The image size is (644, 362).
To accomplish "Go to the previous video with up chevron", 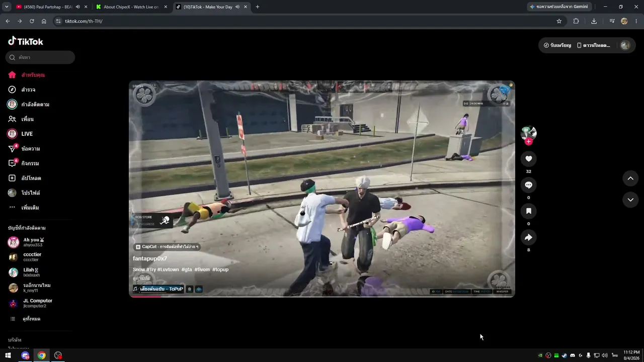I will point(630,178).
